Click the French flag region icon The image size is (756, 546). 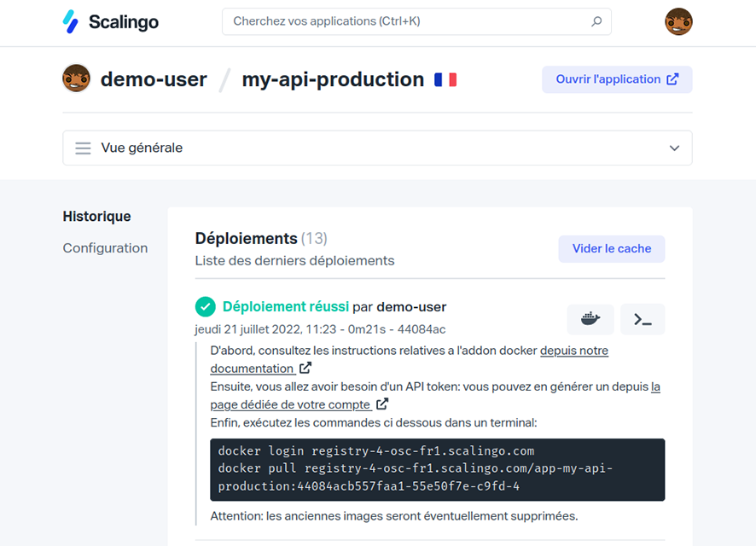click(445, 79)
